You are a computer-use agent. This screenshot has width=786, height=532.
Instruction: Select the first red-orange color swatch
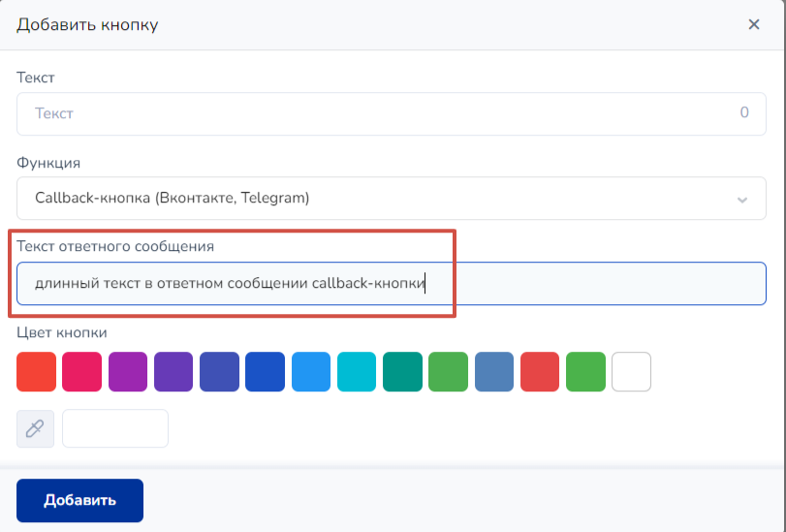coord(36,371)
